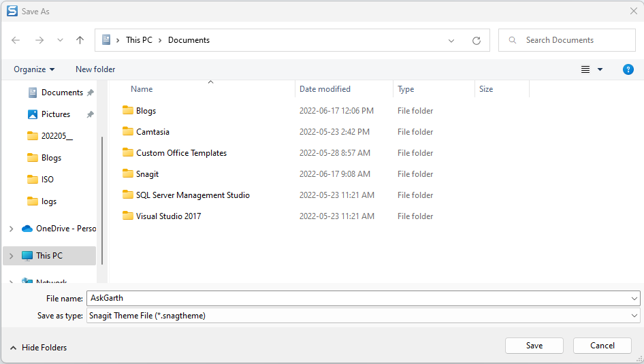644x364 pixels.
Task: Open logs folder in navigation pane
Action: pyautogui.click(x=42, y=201)
